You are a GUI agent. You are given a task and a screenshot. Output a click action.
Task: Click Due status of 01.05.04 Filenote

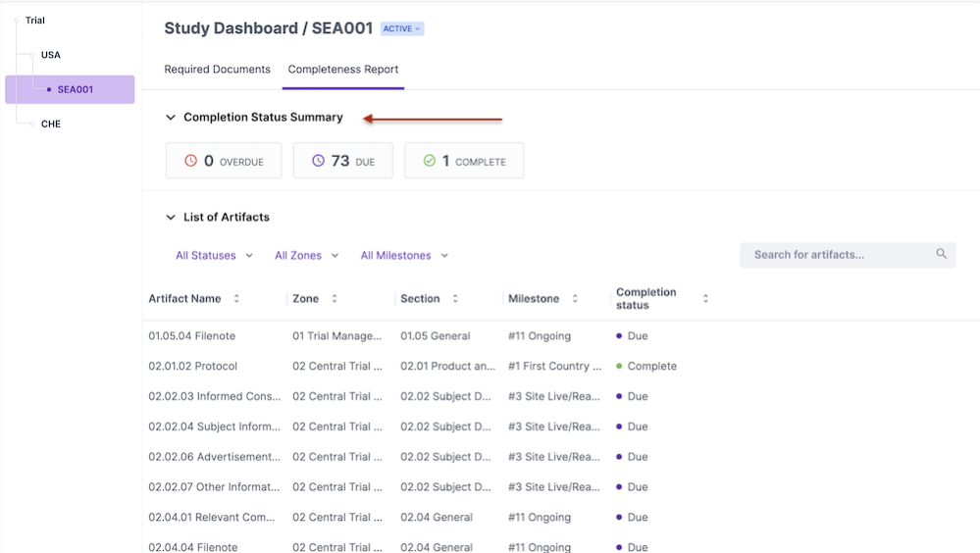632,336
